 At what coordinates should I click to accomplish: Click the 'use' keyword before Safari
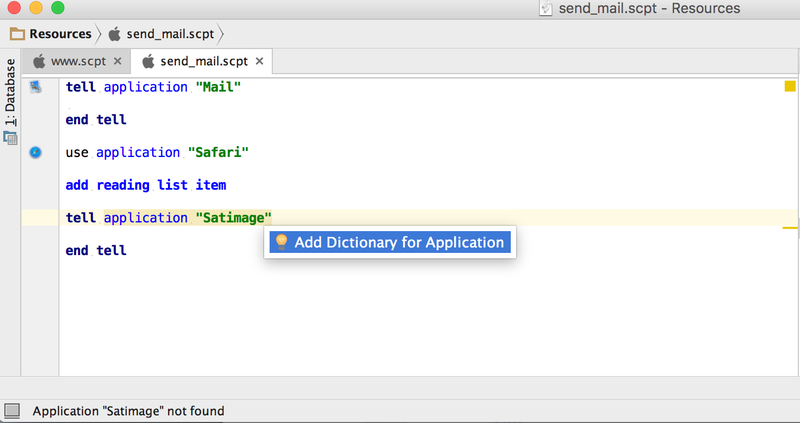point(77,153)
